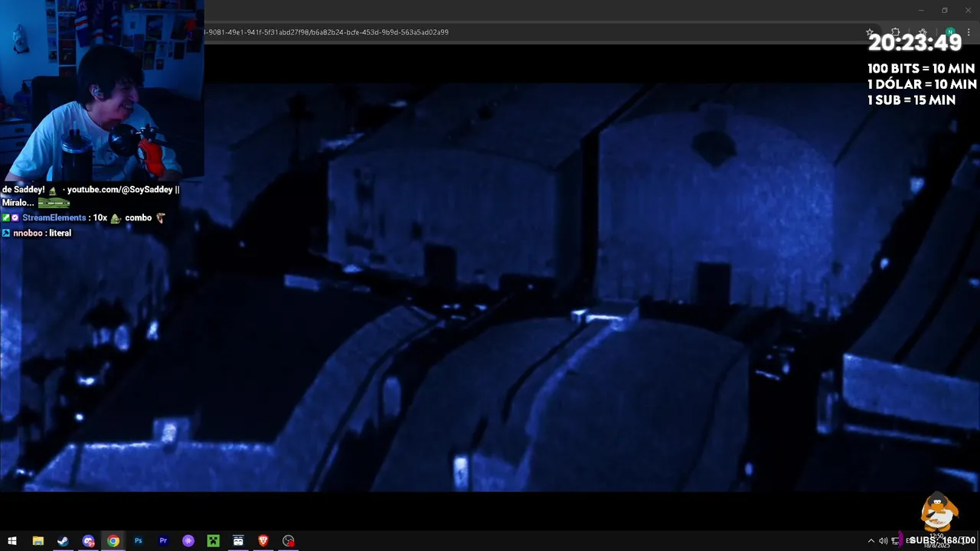This screenshot has height=551, width=980.
Task: Open Brave browser from the taskbar
Action: (263, 541)
